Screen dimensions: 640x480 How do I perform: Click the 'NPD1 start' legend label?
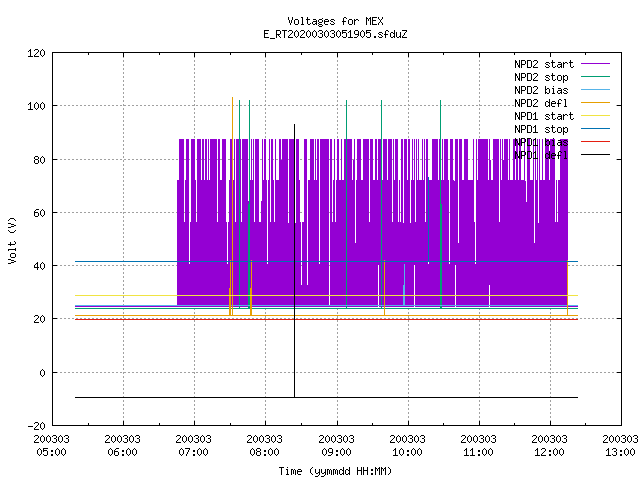[x=544, y=116]
